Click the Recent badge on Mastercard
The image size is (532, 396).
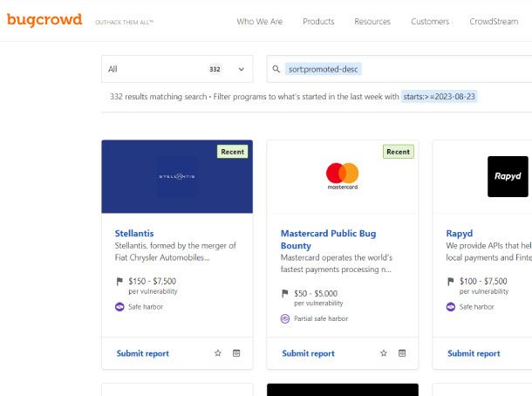tap(399, 152)
